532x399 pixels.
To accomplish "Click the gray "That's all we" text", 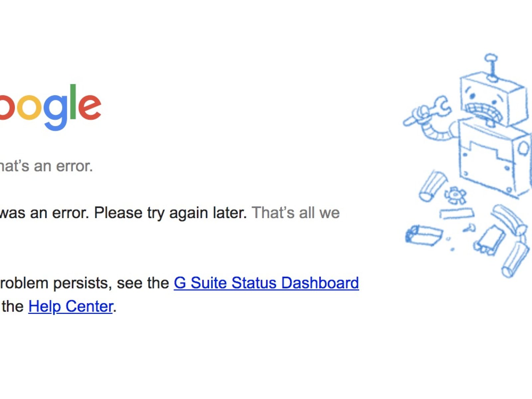I will click(296, 213).
